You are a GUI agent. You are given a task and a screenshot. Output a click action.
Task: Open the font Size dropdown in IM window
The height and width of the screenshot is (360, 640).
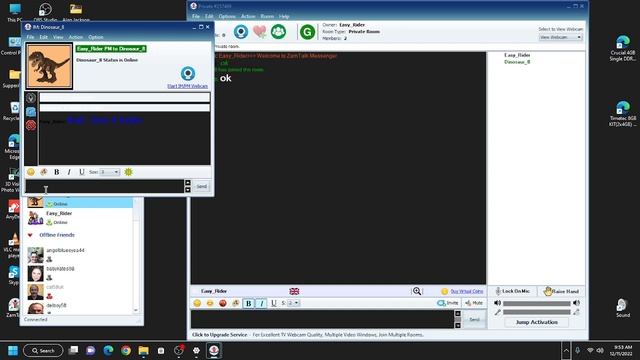point(110,172)
